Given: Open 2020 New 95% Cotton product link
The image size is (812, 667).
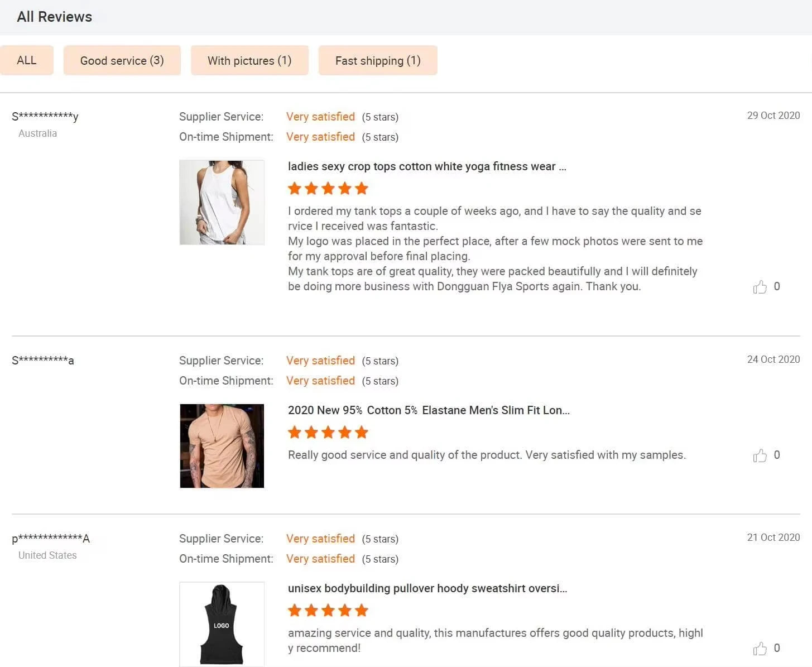Looking at the screenshot, I should coord(429,410).
